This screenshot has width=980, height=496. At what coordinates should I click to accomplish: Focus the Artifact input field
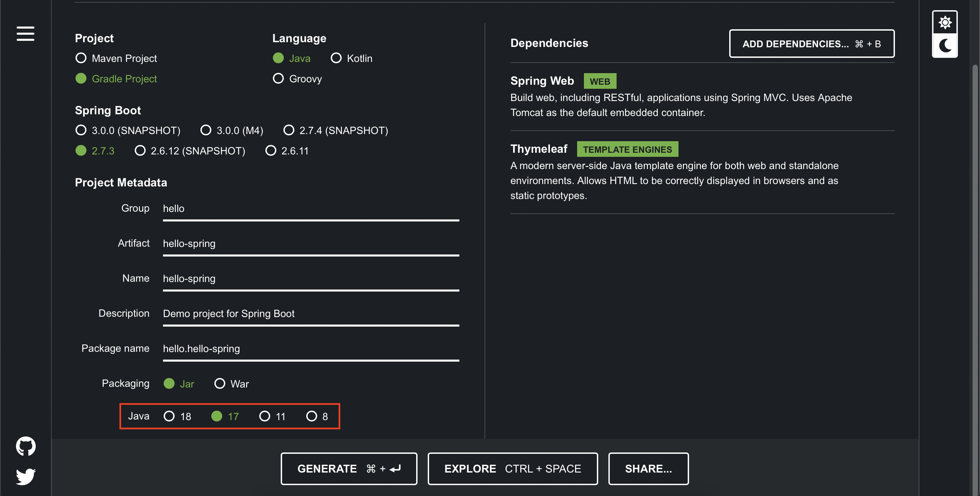(310, 244)
